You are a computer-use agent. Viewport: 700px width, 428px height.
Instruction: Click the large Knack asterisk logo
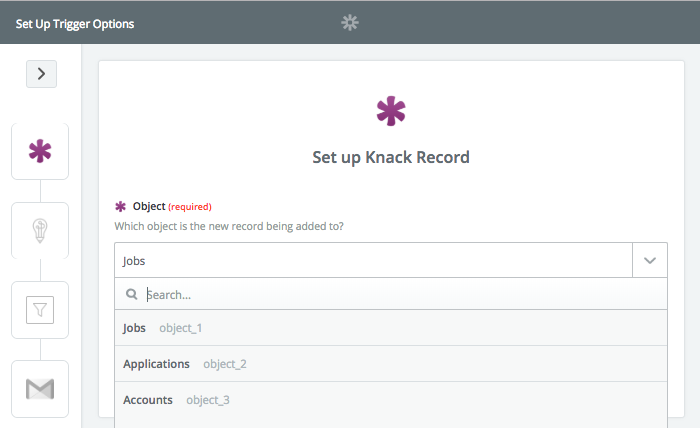[391, 111]
